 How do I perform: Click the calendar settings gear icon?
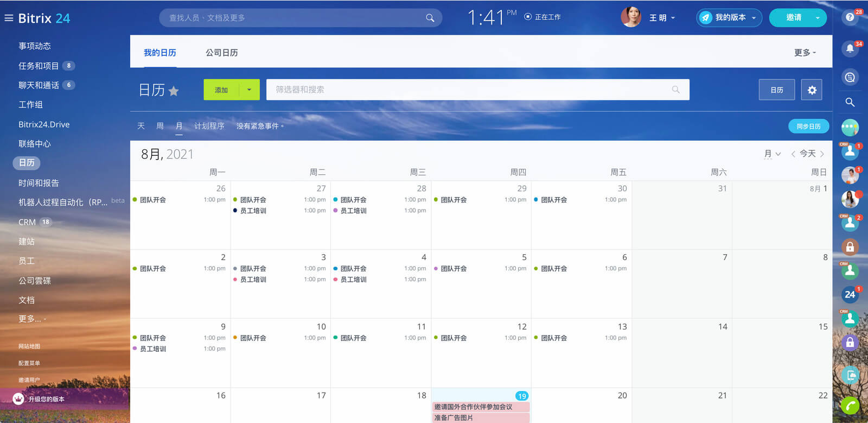pos(812,90)
